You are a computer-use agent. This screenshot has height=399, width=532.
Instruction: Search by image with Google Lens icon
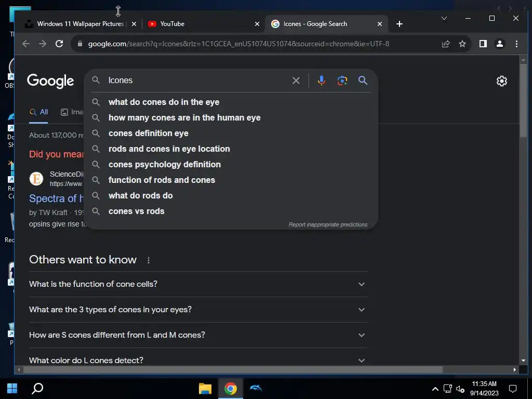pos(342,81)
